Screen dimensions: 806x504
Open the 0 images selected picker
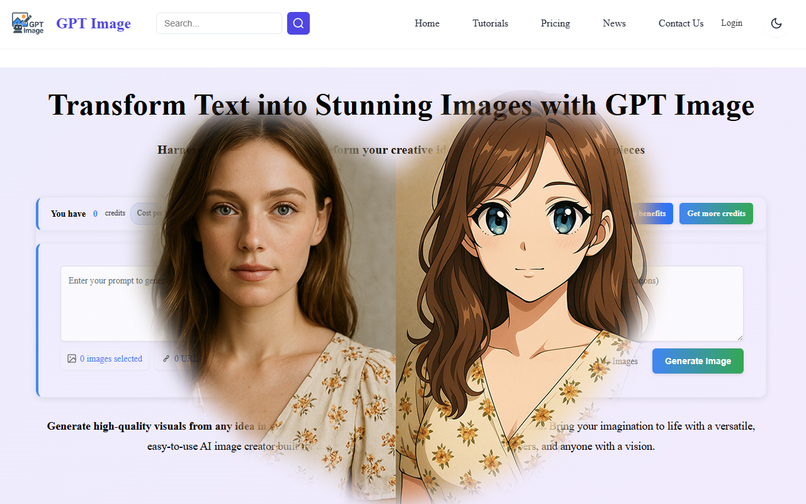point(105,358)
